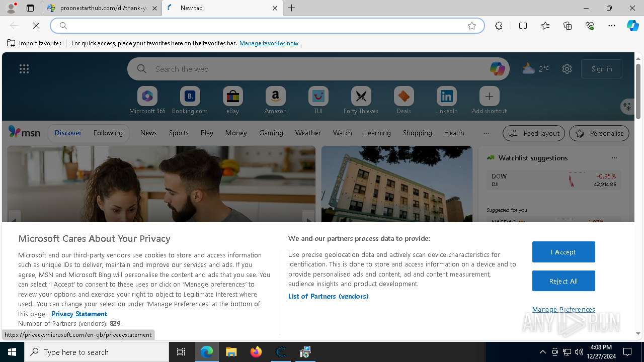The width and height of the screenshot is (644, 362).
Task: Open the Learning category
Action: pos(377,133)
